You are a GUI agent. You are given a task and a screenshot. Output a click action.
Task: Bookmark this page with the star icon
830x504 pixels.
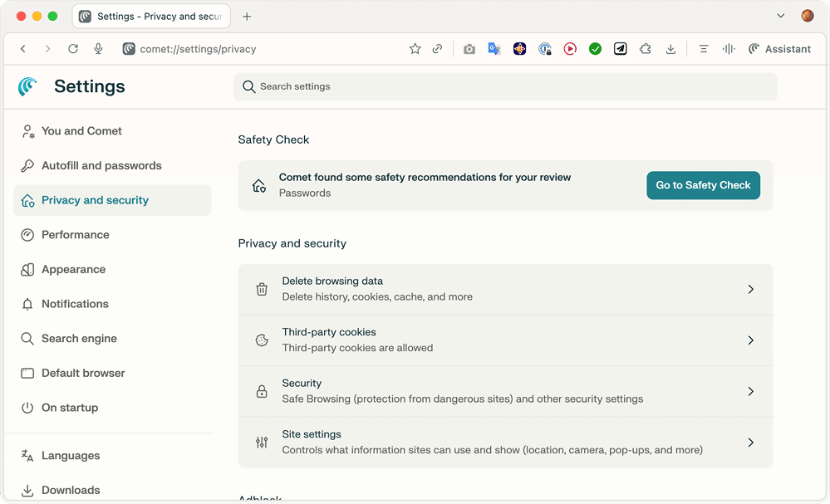[415, 49]
